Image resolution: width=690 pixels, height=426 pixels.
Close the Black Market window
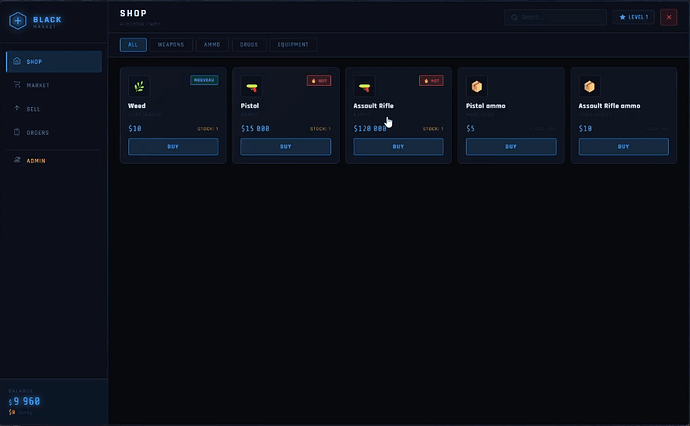668,17
